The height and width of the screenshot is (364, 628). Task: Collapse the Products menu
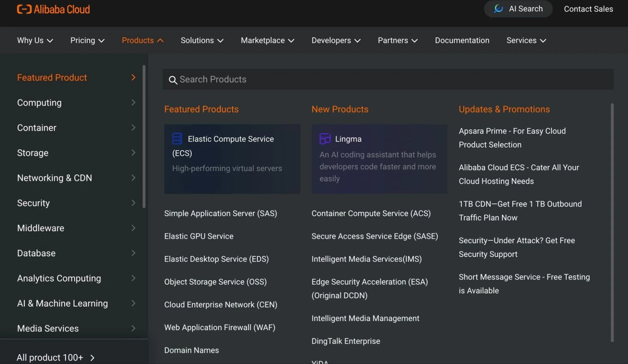tap(143, 40)
